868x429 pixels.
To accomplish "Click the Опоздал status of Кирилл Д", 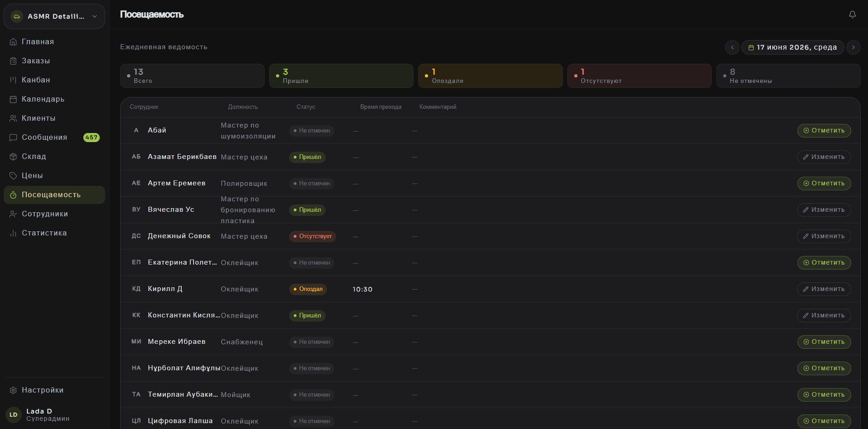I will [x=308, y=289].
